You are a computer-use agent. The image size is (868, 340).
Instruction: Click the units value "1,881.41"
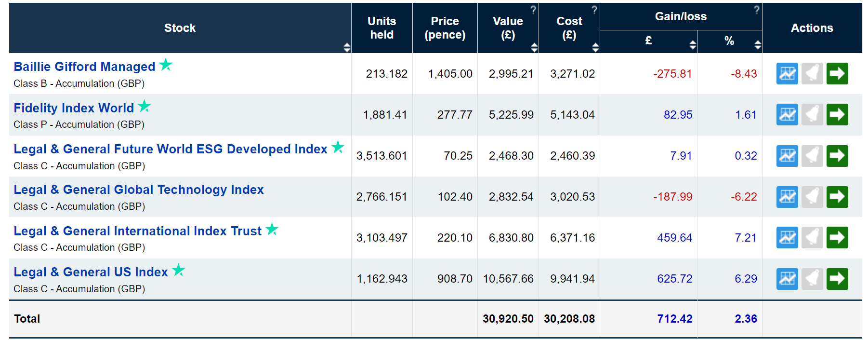tap(385, 115)
